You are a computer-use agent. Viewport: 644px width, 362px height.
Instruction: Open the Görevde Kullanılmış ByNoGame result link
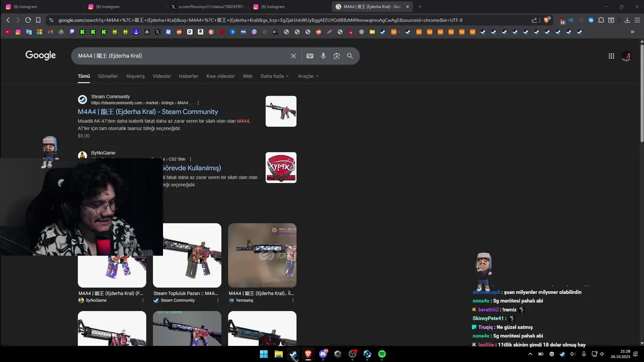(x=192, y=168)
